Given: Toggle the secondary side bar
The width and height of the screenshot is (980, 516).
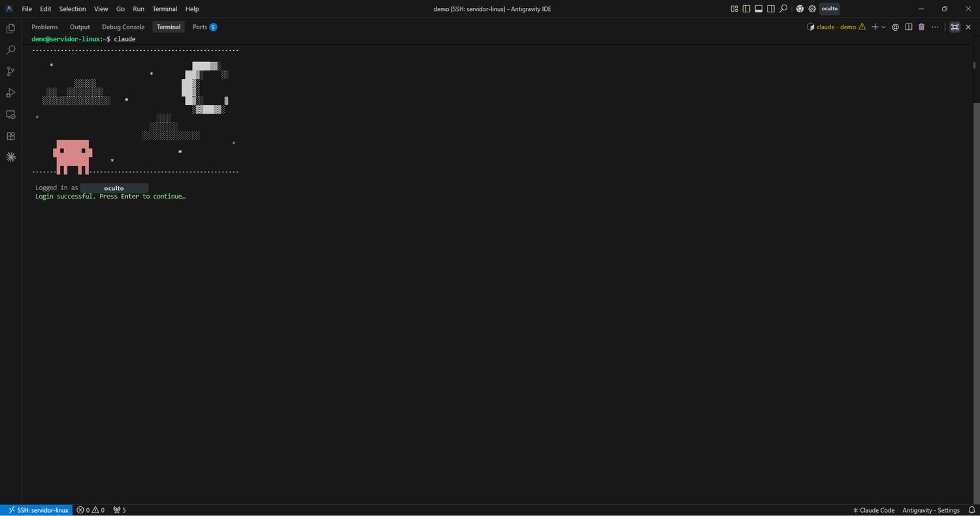Looking at the screenshot, I should tap(771, 8).
